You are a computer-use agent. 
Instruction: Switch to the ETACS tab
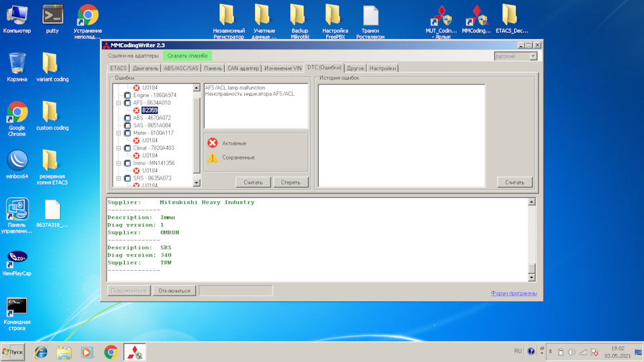point(118,68)
